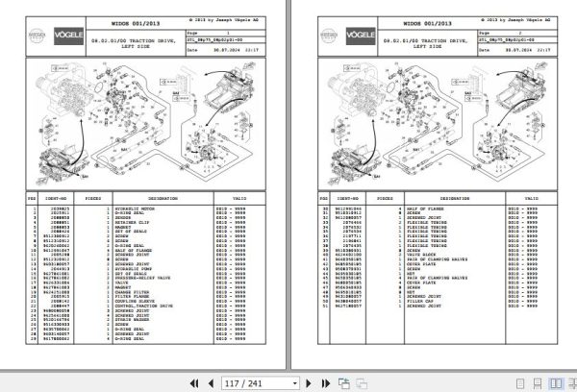Image resolution: width=577 pixels, height=392 pixels.
Task: Click the SENSOR designation in row 3
Action: tap(123, 218)
